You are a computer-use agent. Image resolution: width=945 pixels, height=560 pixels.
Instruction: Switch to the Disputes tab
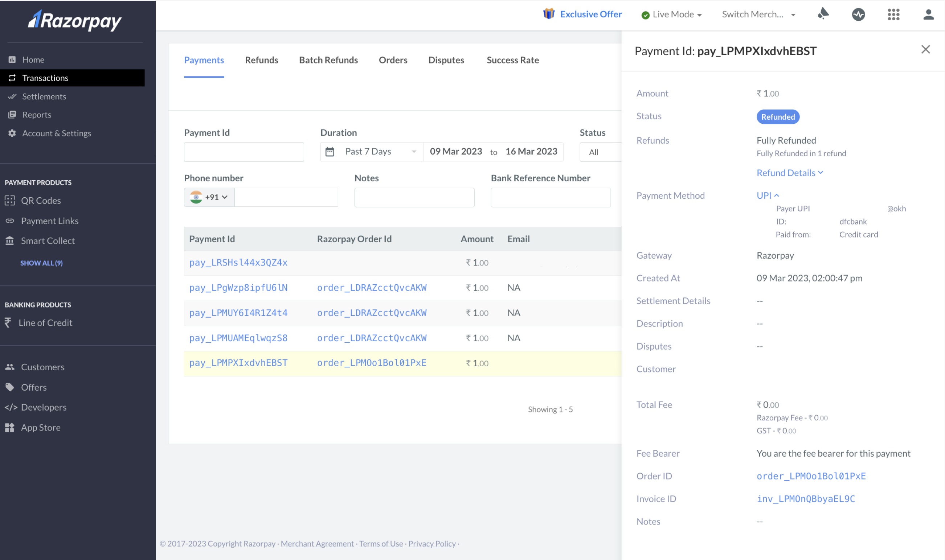446,60
